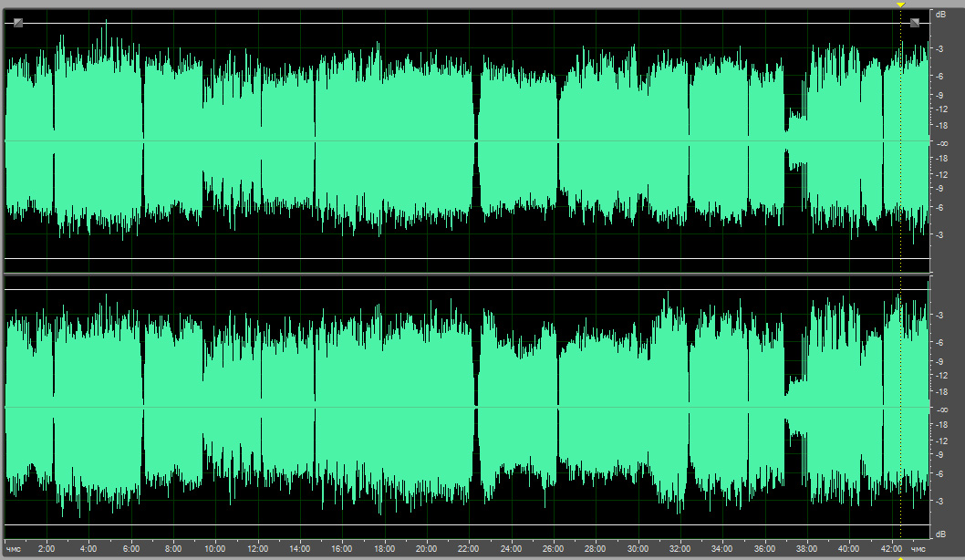The image size is (965, 560).
Task: Click the dB label at bottom of scale
Action: [x=940, y=534]
